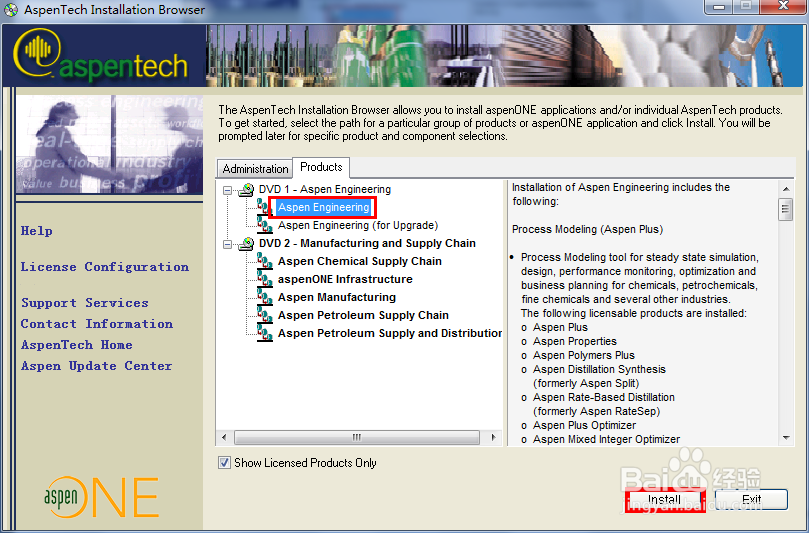Screen dimensions: 809x533
Task: Switch to the Administration tab
Action: click(x=255, y=169)
